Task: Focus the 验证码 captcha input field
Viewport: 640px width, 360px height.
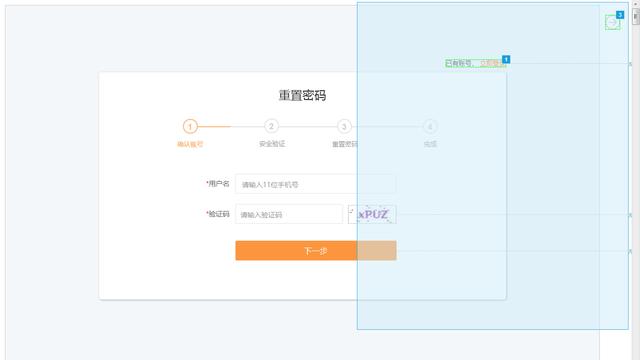Action: pyautogui.click(x=289, y=214)
